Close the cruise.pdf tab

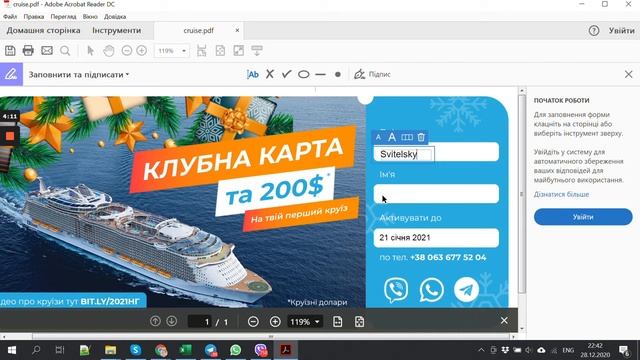tap(237, 31)
